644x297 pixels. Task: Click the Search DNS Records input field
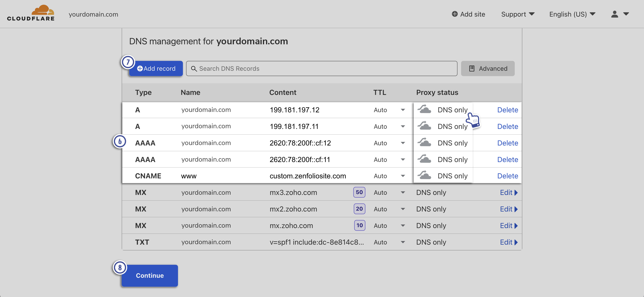(322, 68)
